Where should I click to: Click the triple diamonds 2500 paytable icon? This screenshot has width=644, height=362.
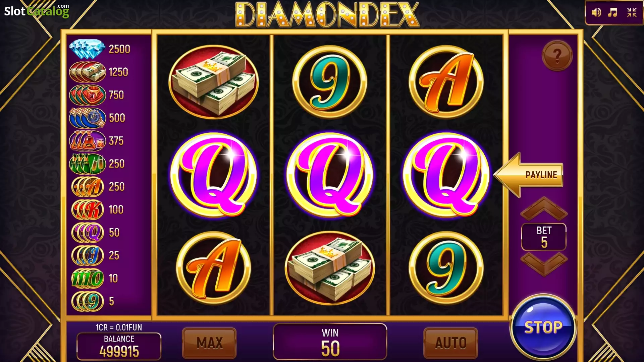tap(87, 49)
